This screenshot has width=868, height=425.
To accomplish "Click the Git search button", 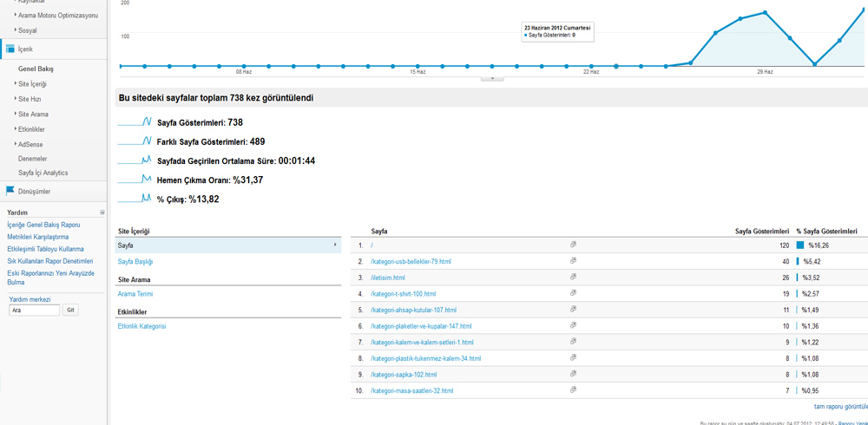I will 70,310.
